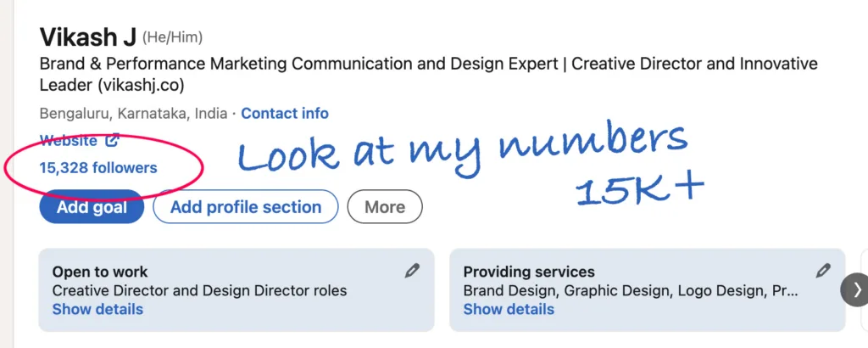Image resolution: width=868 pixels, height=348 pixels.
Task: Click the Providing services edit pencil icon
Action: tap(823, 271)
